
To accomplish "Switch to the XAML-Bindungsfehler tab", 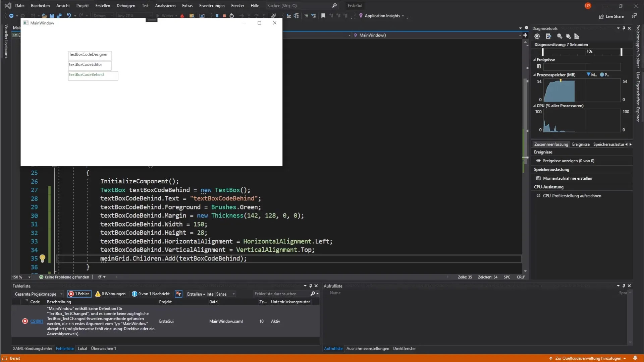I will click(x=33, y=349).
